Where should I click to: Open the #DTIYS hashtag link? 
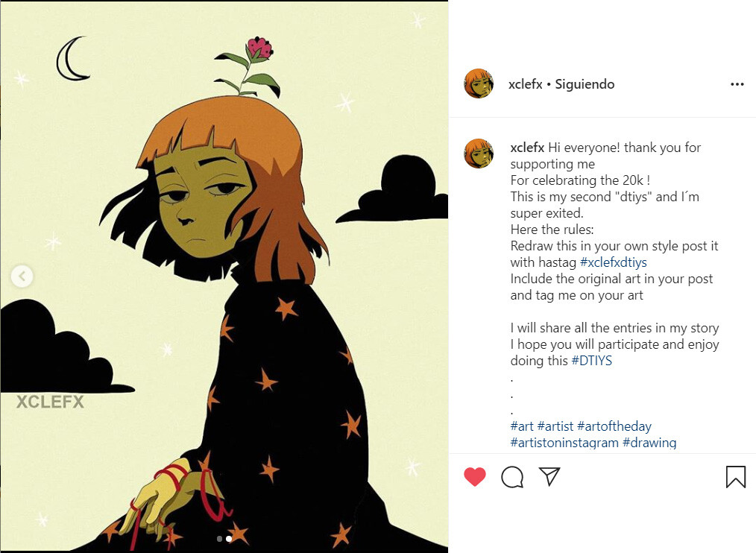pyautogui.click(x=591, y=361)
